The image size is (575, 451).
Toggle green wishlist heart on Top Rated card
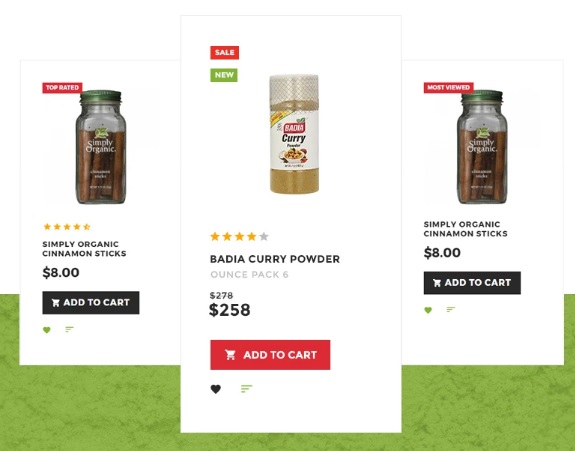[47, 330]
